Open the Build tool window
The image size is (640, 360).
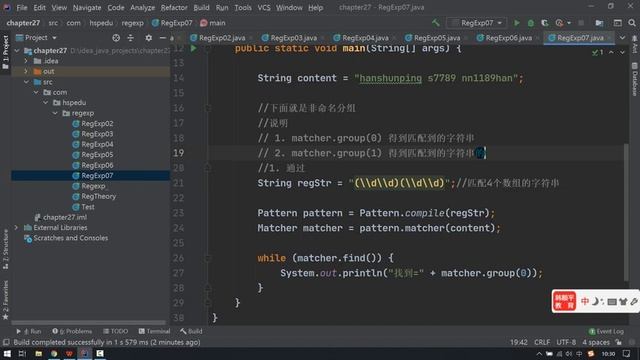pos(191,331)
